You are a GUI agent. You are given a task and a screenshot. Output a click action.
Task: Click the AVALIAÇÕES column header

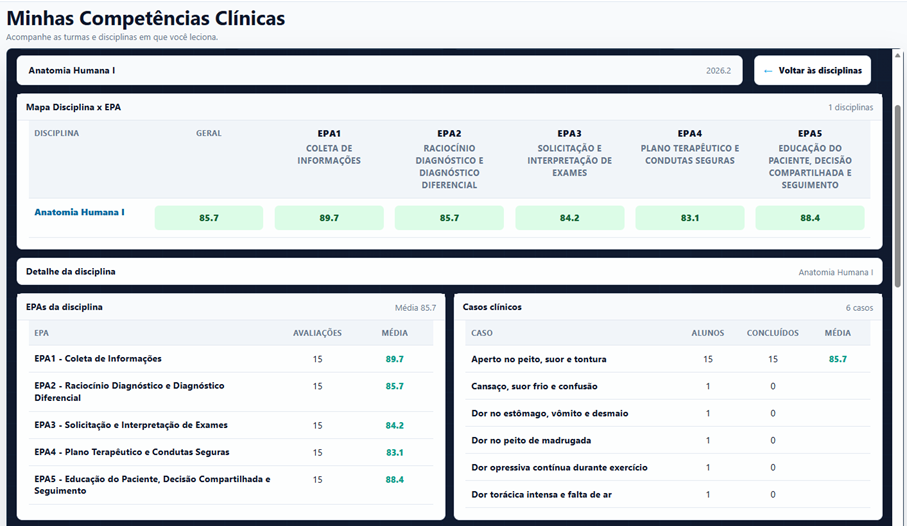(x=317, y=333)
